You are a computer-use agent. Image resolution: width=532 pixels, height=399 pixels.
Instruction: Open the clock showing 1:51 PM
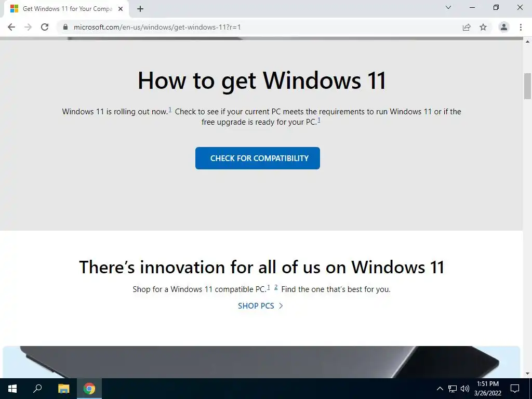pos(487,389)
